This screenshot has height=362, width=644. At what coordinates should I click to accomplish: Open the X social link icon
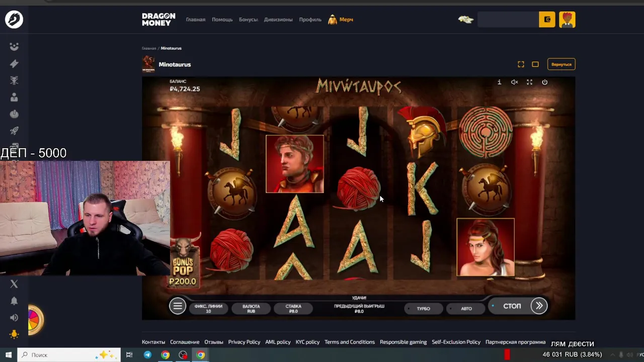tap(14, 284)
